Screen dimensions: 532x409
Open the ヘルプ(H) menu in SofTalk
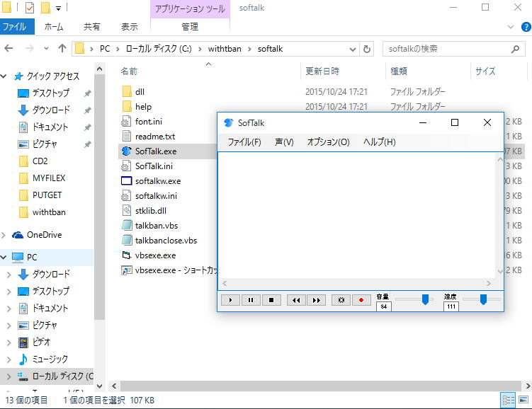[379, 142]
